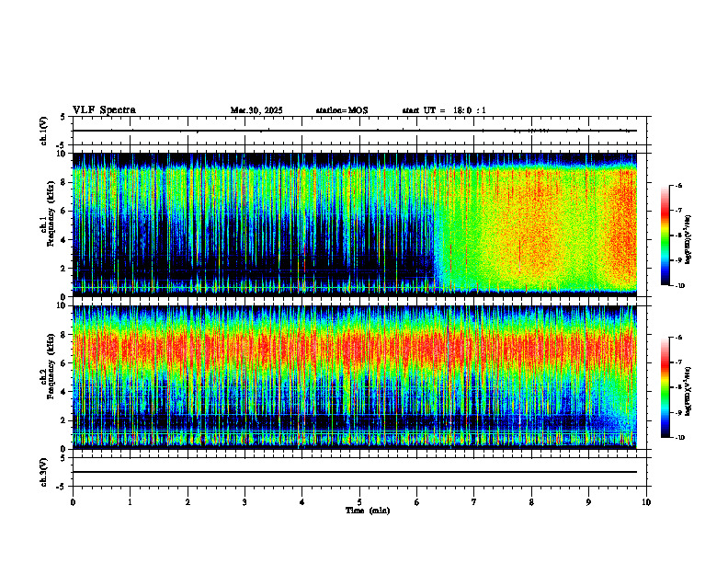
Task: Click time axis tick label '4'
Action: 302,502
